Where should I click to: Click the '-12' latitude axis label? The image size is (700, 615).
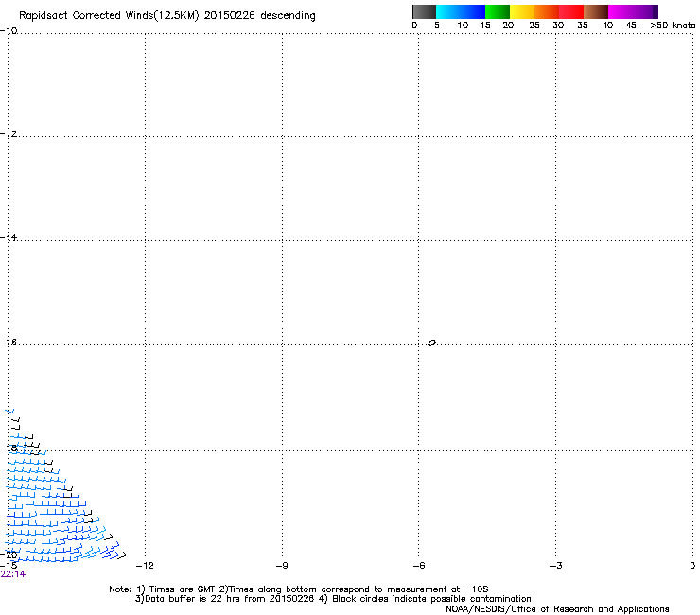[9, 133]
